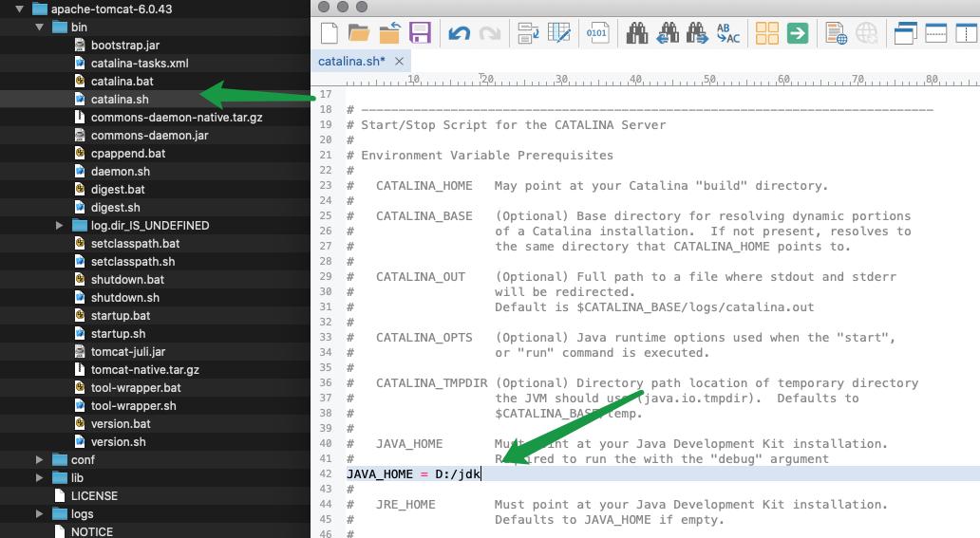
Task: Select version.bat in the tree
Action: coord(121,424)
